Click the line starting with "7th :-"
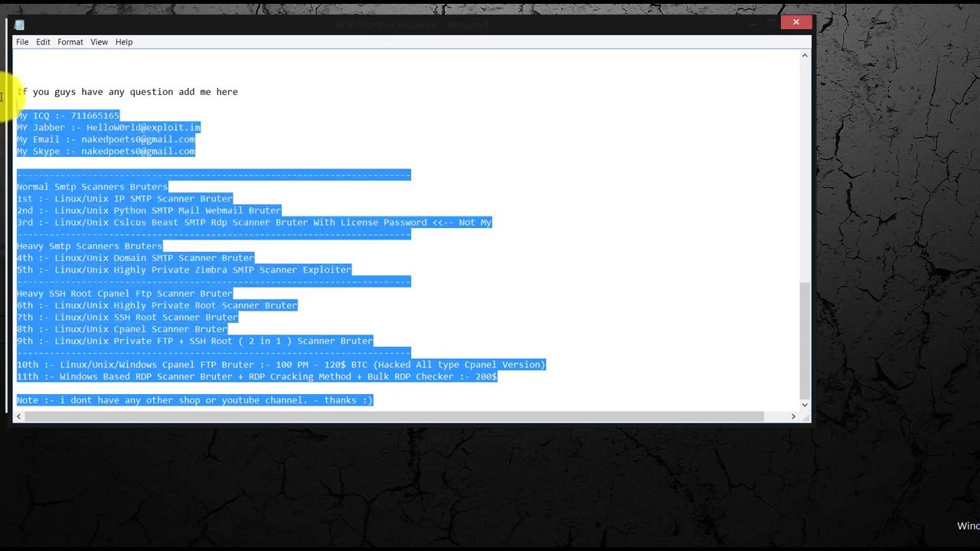980x551 pixels. point(127,317)
